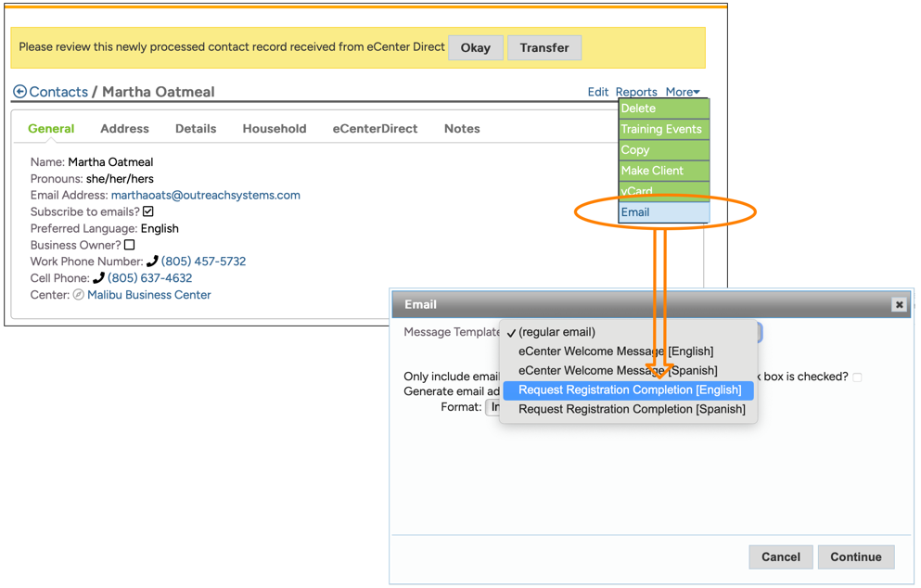Switch to the Household tab
The width and height of the screenshot is (921, 588).
click(x=274, y=129)
